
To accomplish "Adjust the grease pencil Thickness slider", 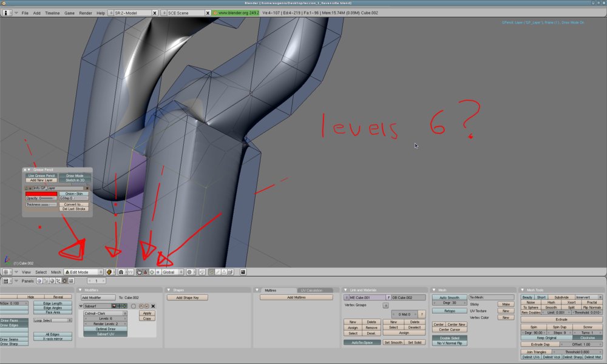I will click(x=41, y=204).
